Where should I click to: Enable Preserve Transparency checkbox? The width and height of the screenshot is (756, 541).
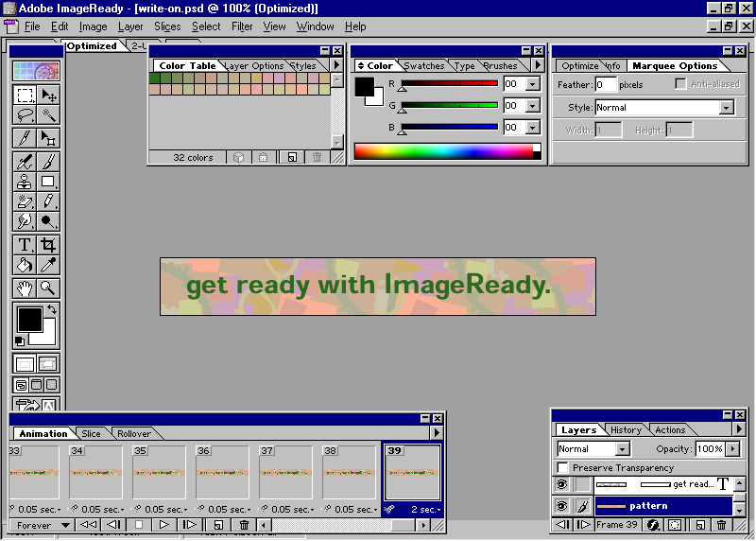[562, 467]
